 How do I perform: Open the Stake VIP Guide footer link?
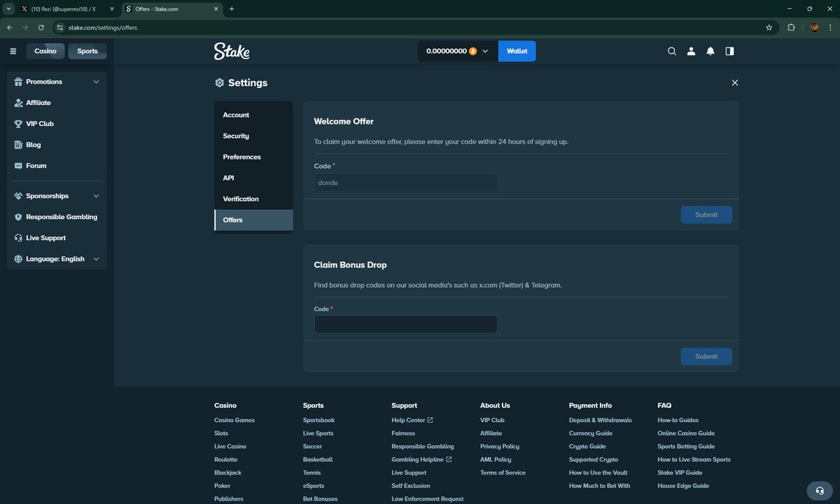point(680,472)
